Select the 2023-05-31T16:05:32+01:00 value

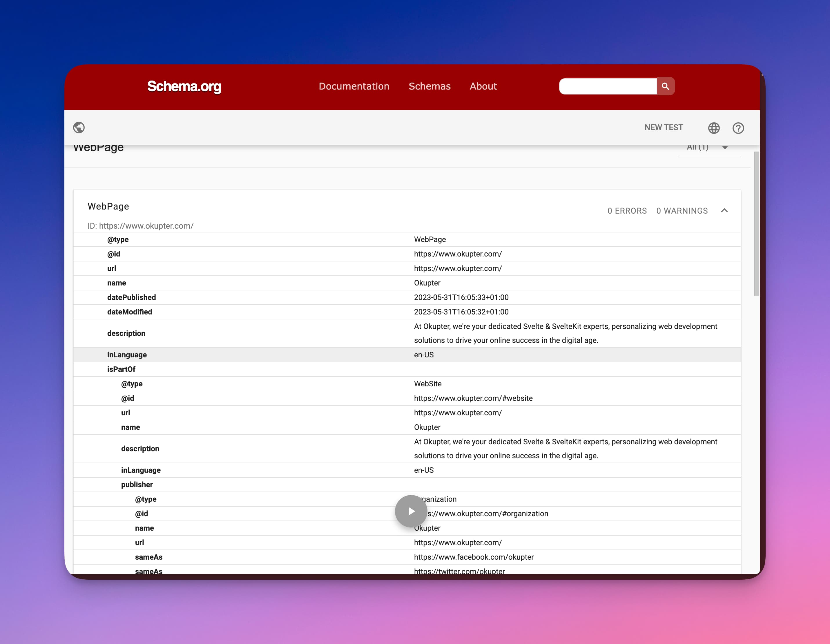[x=461, y=312]
